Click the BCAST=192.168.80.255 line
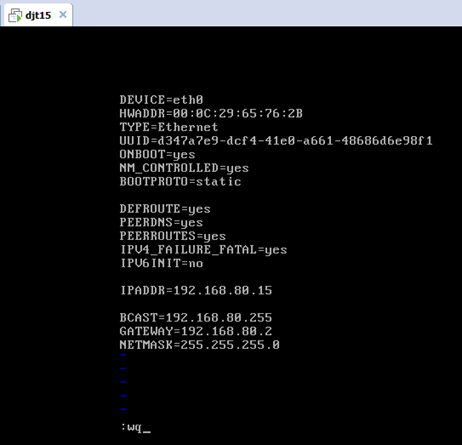The height and width of the screenshot is (445, 462). pos(196,318)
